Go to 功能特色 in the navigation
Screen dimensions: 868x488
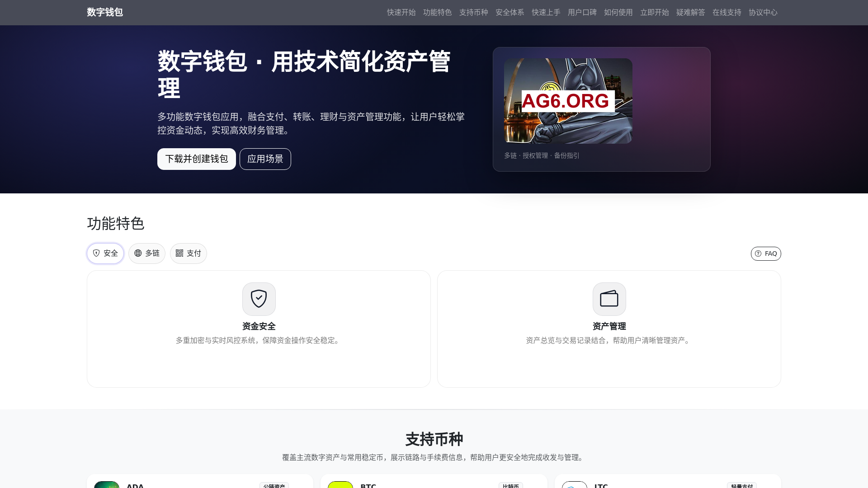[x=437, y=12]
